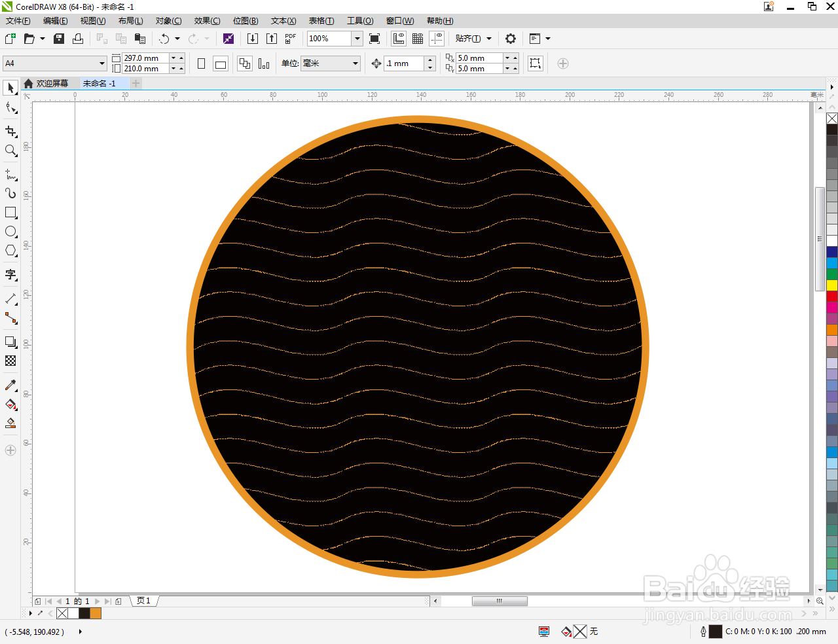Click the nudge distance 1 mm field
838x644 pixels.
[405, 63]
